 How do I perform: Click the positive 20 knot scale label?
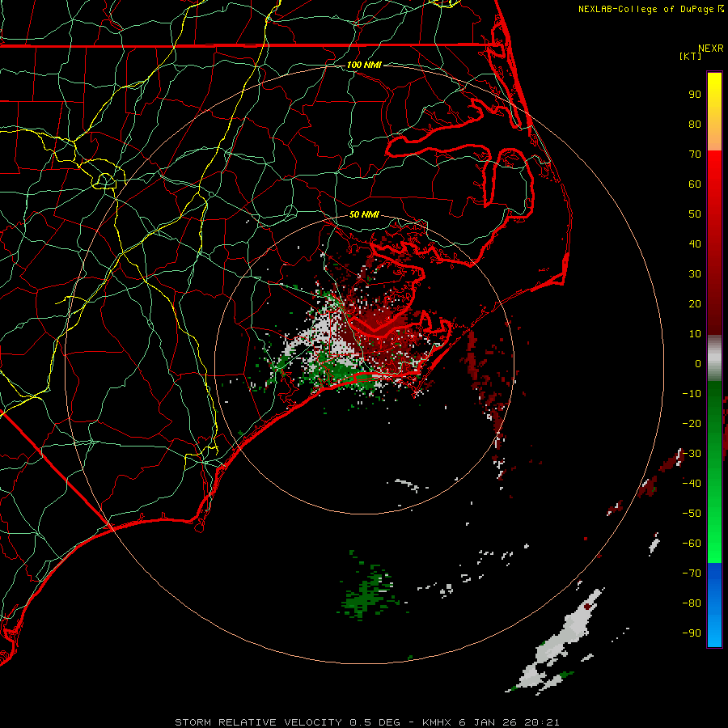click(x=695, y=303)
